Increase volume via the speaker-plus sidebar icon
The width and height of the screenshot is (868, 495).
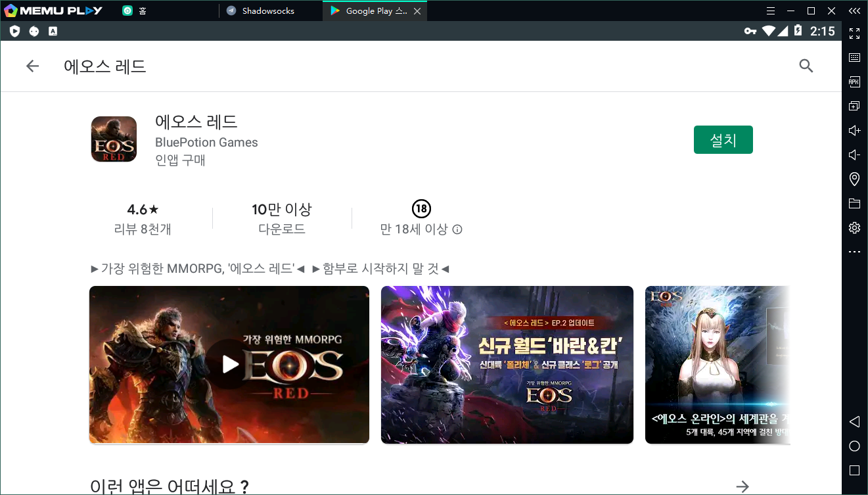point(854,130)
